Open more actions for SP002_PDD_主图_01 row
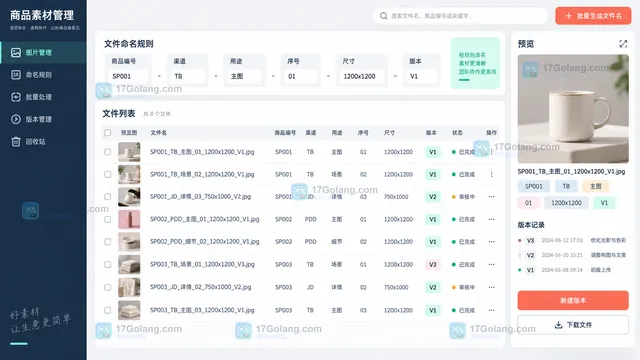 point(491,219)
